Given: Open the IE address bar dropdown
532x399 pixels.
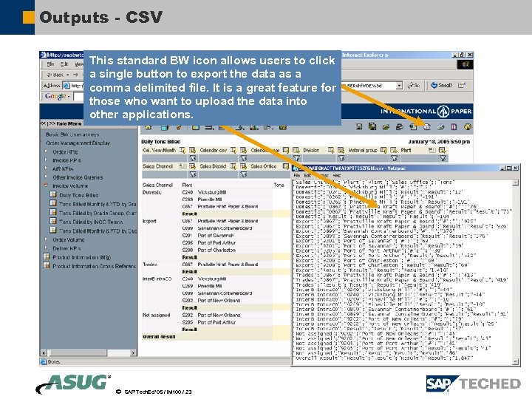Looking at the screenshot, I should (399, 86).
